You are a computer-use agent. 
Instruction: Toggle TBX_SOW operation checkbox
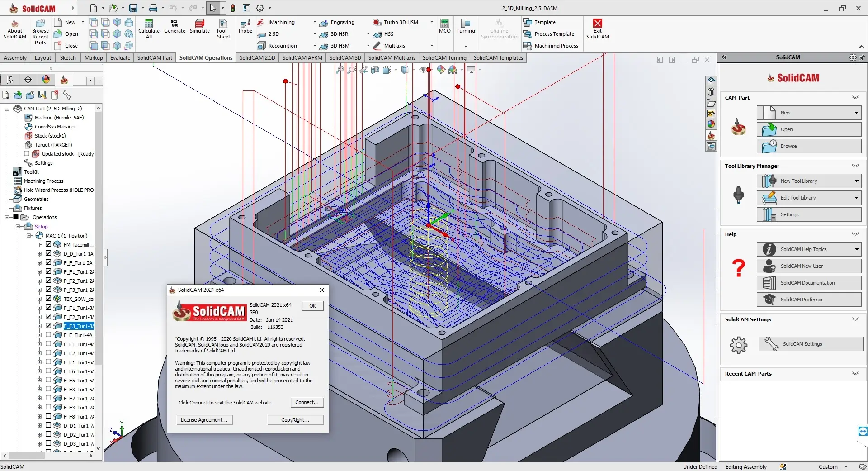48,299
